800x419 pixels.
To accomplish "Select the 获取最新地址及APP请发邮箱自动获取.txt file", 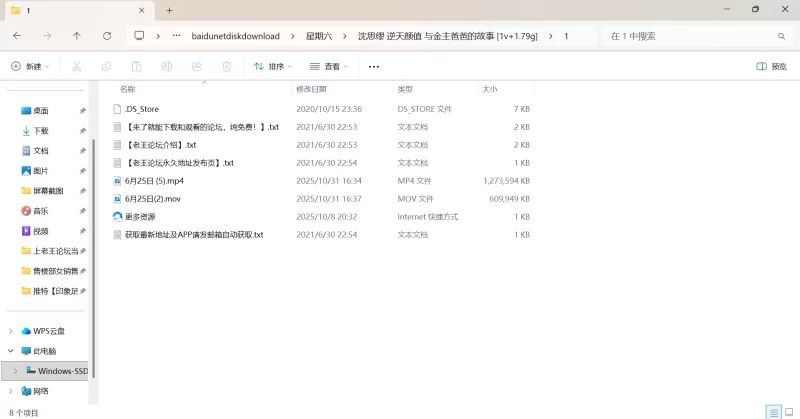I will pyautogui.click(x=194, y=235).
